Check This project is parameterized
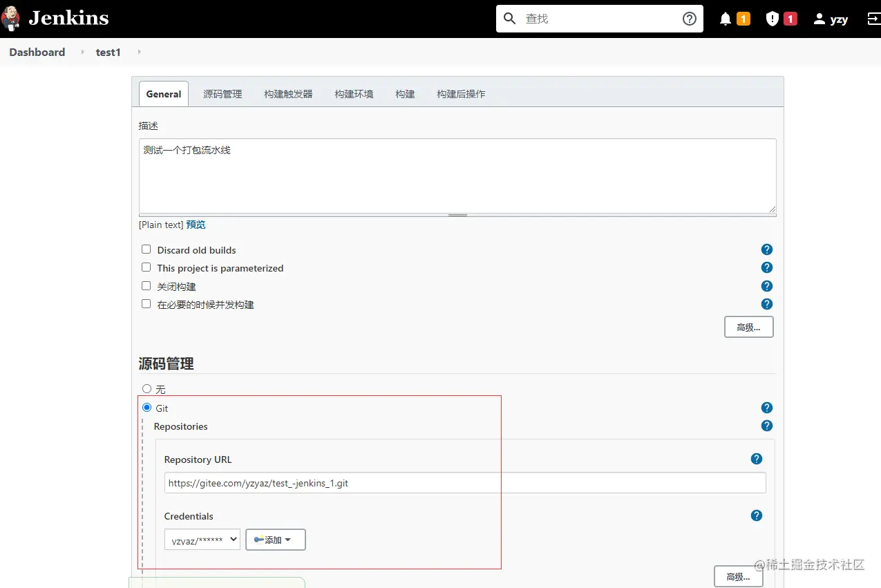Screen dimensions: 881x588 click(x=146, y=267)
